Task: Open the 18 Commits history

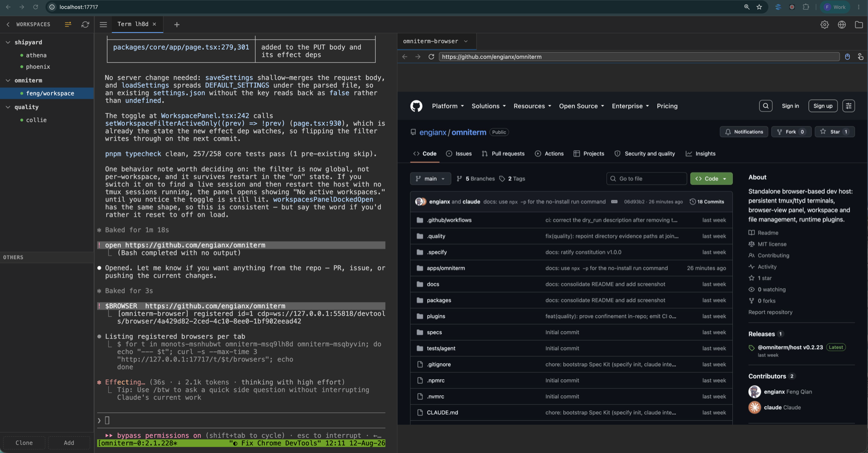Action: (x=707, y=202)
